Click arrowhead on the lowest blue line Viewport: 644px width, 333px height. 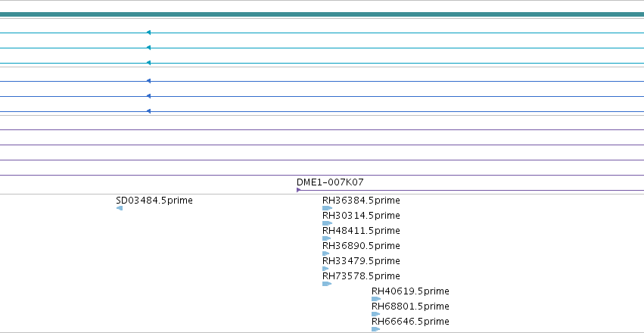[148, 111]
